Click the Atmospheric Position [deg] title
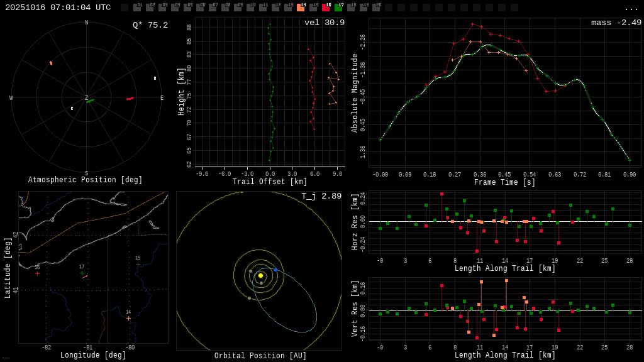 (x=86, y=180)
